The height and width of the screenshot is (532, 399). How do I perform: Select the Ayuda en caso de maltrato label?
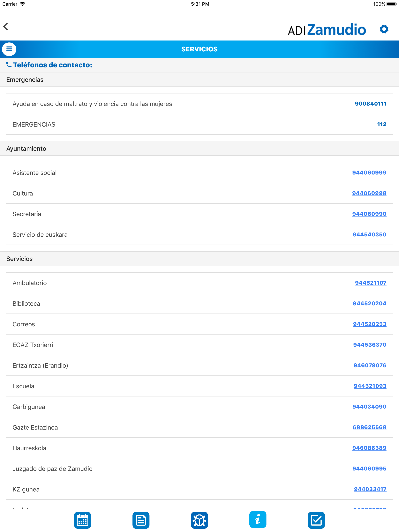click(x=92, y=104)
